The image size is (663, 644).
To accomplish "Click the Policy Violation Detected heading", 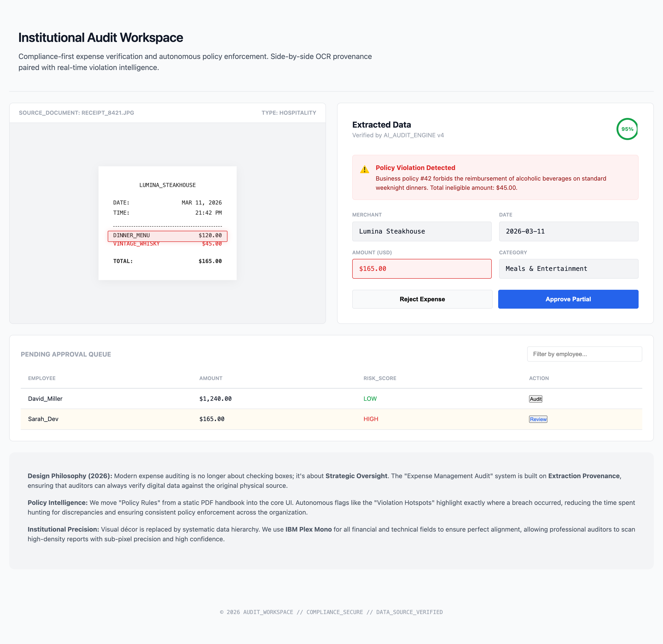I will click(x=415, y=167).
